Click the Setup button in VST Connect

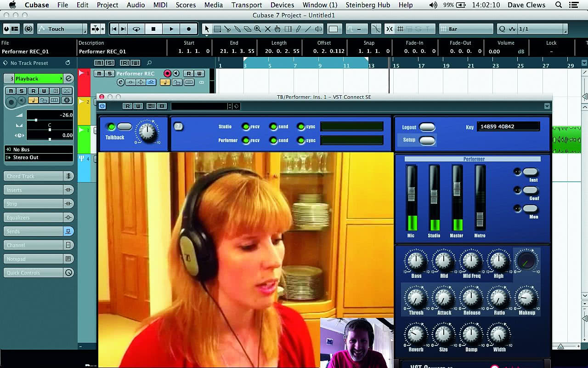pos(427,140)
